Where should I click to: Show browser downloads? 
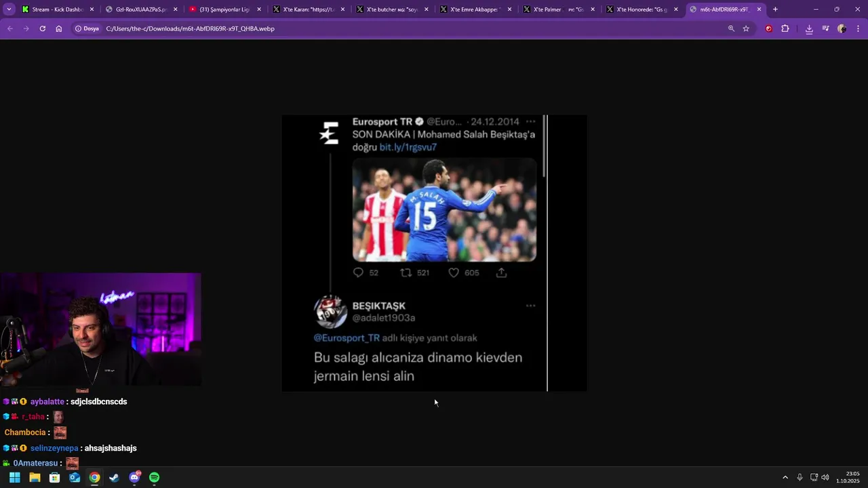[809, 28]
